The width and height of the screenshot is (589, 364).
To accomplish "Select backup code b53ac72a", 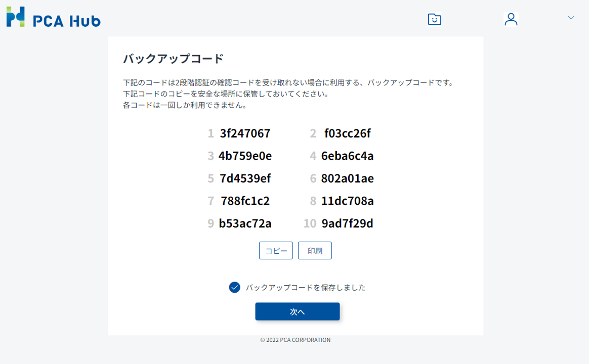I will (245, 223).
